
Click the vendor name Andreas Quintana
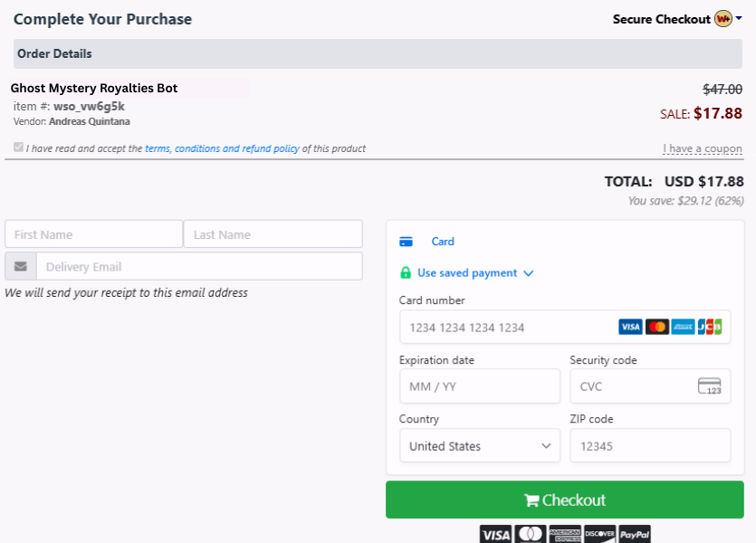pyautogui.click(x=90, y=121)
